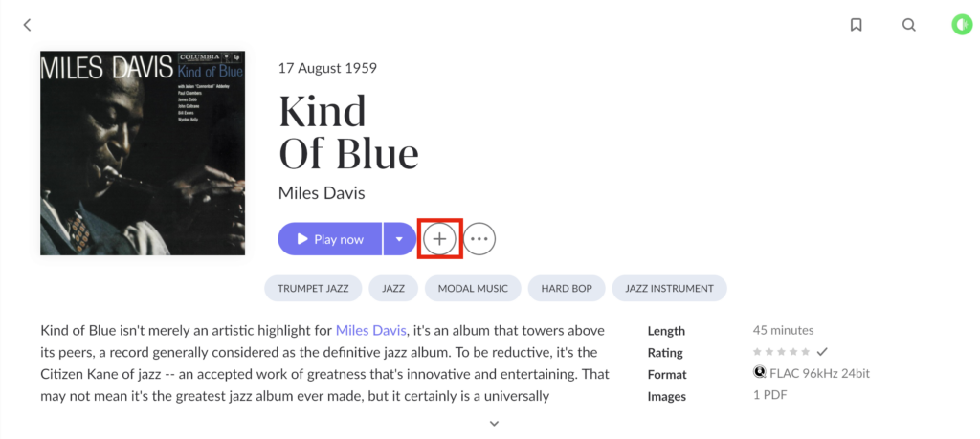Screen dimensions: 980x439
Task: Set rating to five stars
Action: [x=806, y=352]
